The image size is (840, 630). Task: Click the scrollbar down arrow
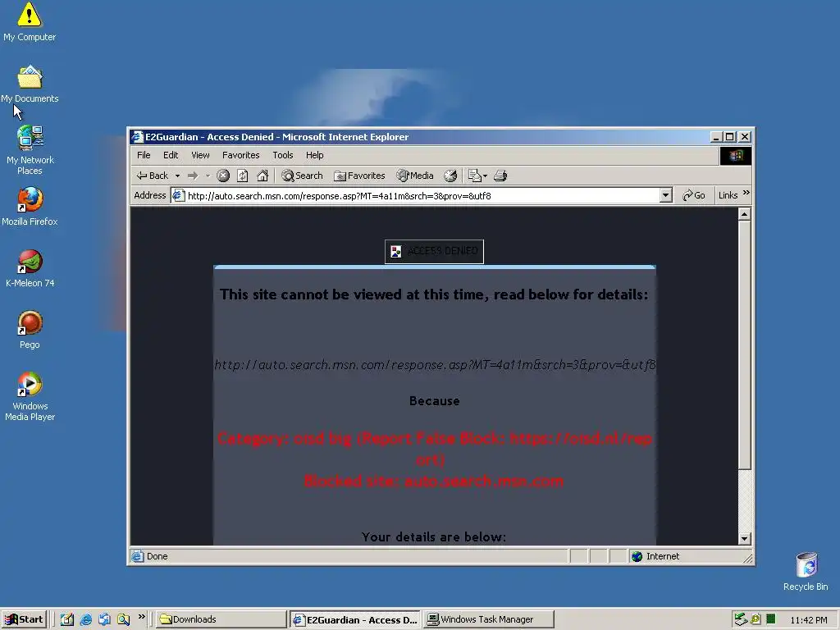point(744,539)
